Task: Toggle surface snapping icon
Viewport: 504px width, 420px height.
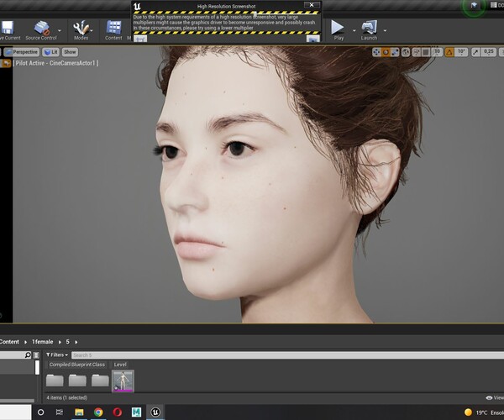Action: pos(417,52)
